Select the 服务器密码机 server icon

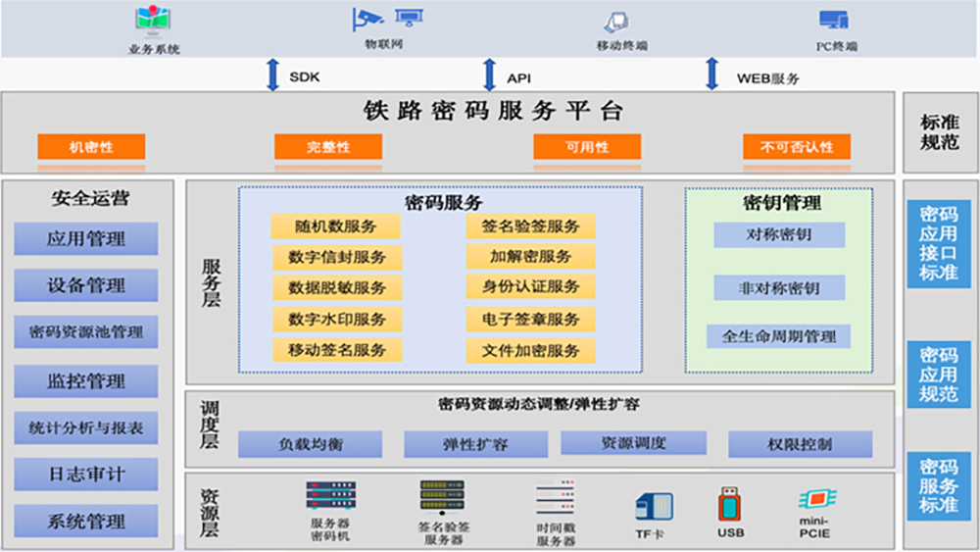(x=330, y=498)
